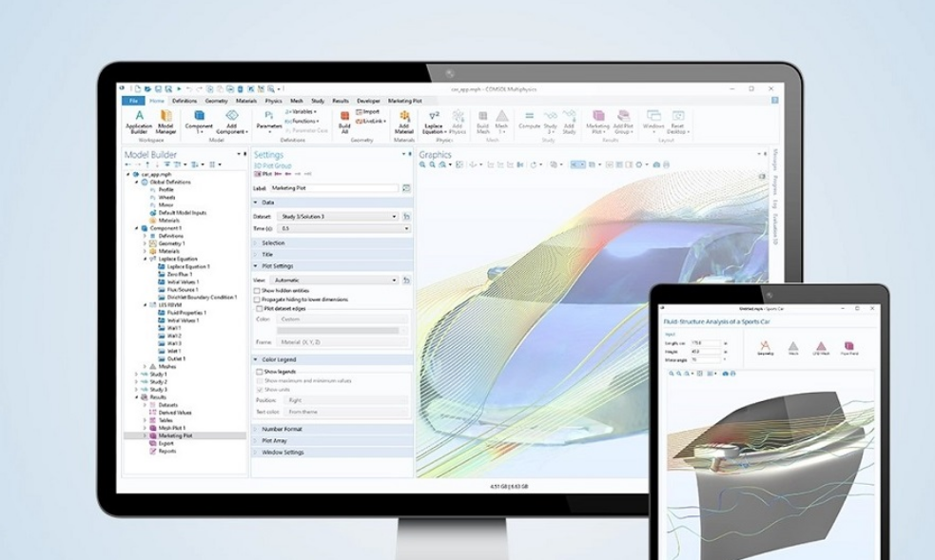Click the blue help question-mark icon
The width and height of the screenshot is (935, 560).
coord(774,101)
